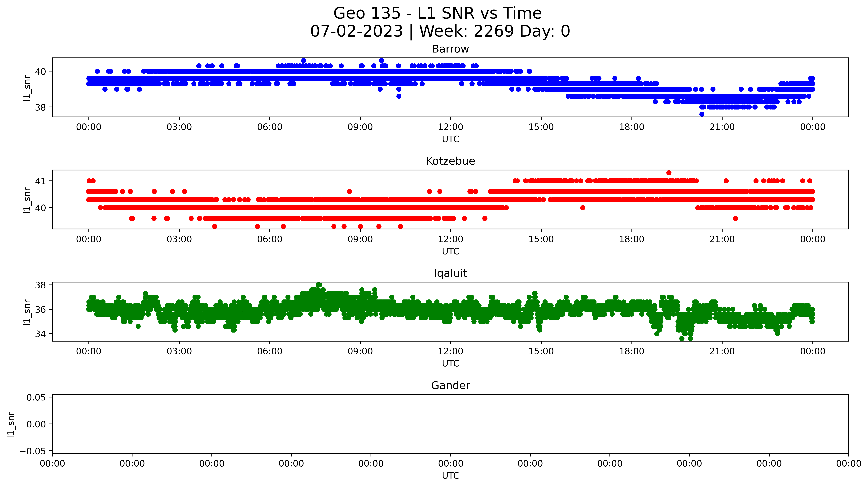The height and width of the screenshot is (487, 868).
Task: Click the 12:00 tick on Kotzebue's time axis
Action: click(x=451, y=239)
